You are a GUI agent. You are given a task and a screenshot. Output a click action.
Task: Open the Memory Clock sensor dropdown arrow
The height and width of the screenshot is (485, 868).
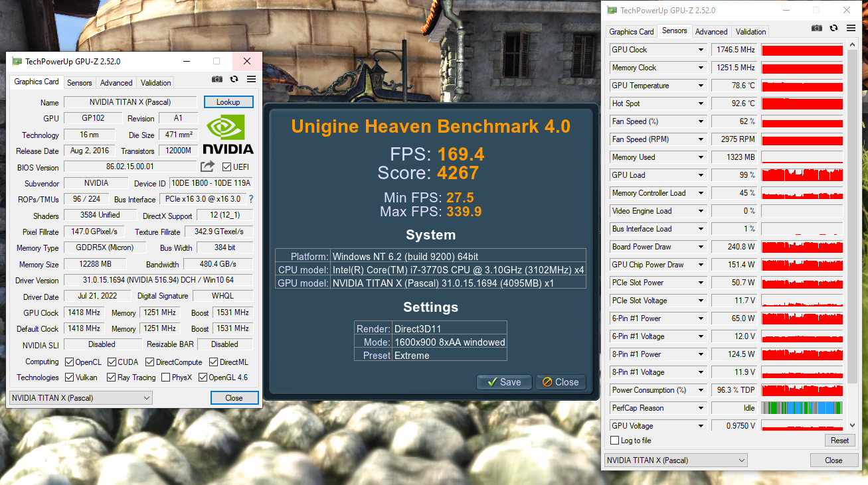click(701, 68)
